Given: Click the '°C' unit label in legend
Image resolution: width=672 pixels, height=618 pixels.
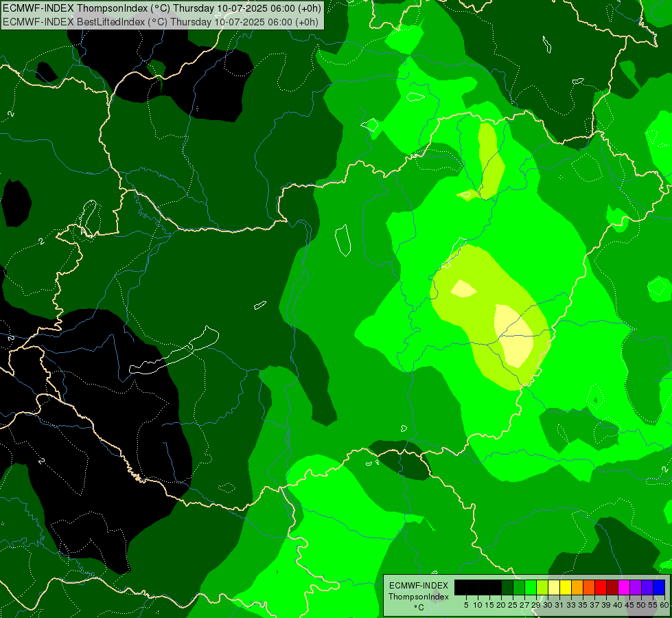Looking at the screenshot, I should [419, 608].
